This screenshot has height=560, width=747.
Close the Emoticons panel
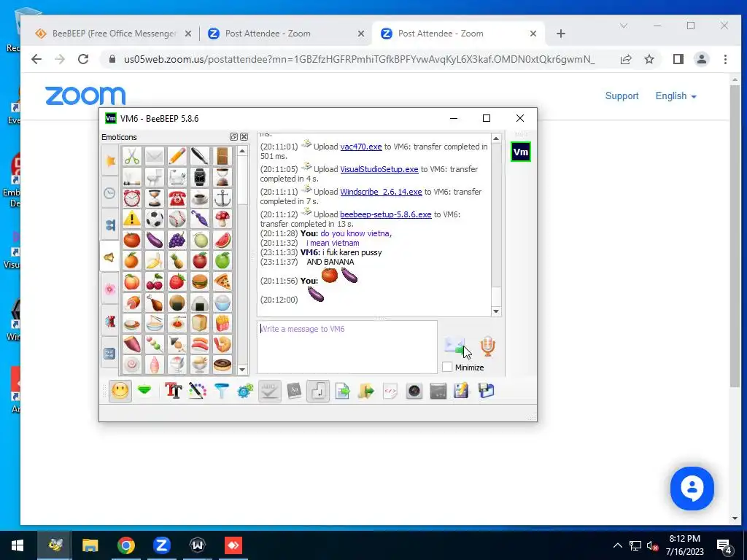click(244, 136)
